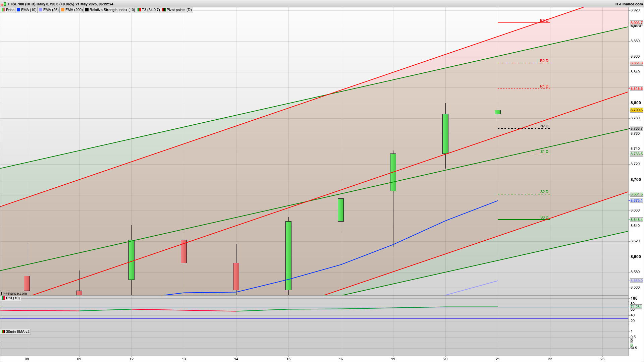
Task: Click the IT-Finance.com watermark at chart bottom-left
Action: [14, 293]
